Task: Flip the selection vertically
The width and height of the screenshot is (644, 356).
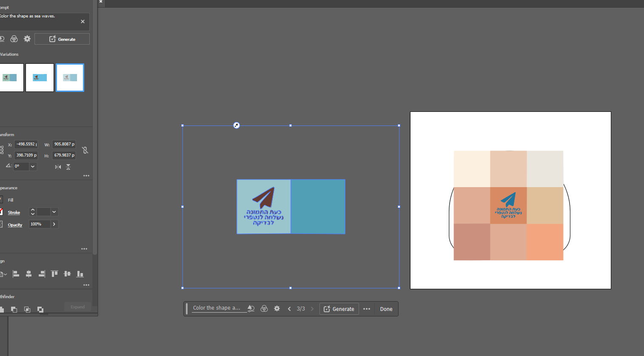Action: click(x=68, y=167)
